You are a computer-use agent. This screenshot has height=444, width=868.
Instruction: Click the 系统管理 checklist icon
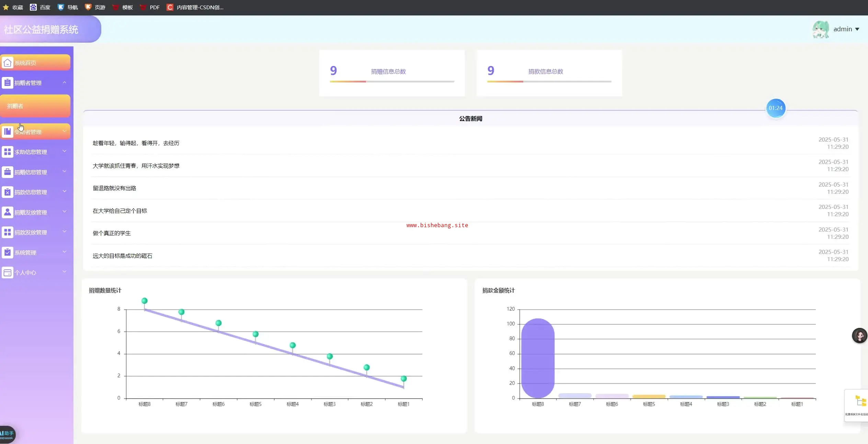click(x=8, y=252)
